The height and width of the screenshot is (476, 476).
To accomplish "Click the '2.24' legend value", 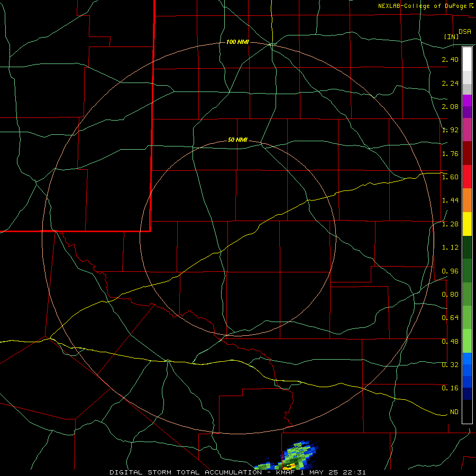I will (450, 83).
